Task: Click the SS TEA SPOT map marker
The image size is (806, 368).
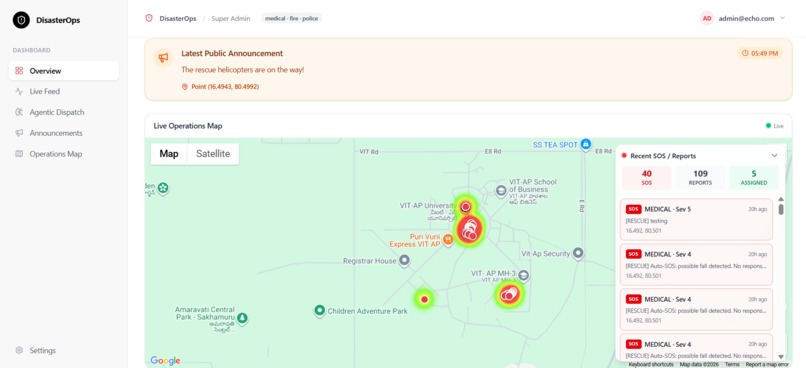Action: pos(586,145)
